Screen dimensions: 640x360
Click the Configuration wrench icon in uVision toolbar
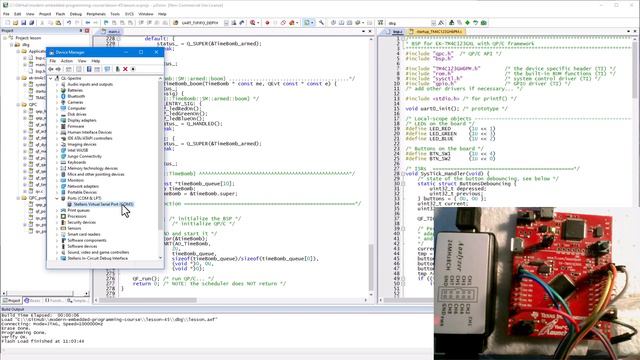(321, 23)
